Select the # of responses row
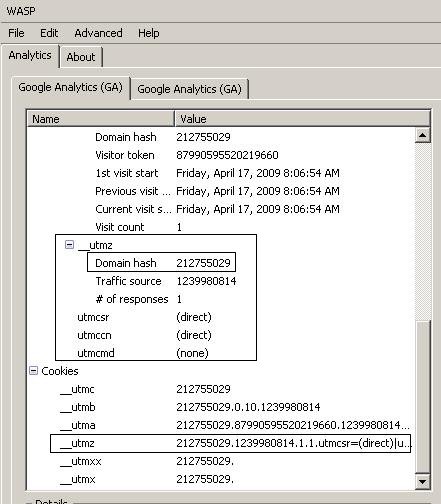Screen dimensions: 441x504 click(x=221, y=299)
